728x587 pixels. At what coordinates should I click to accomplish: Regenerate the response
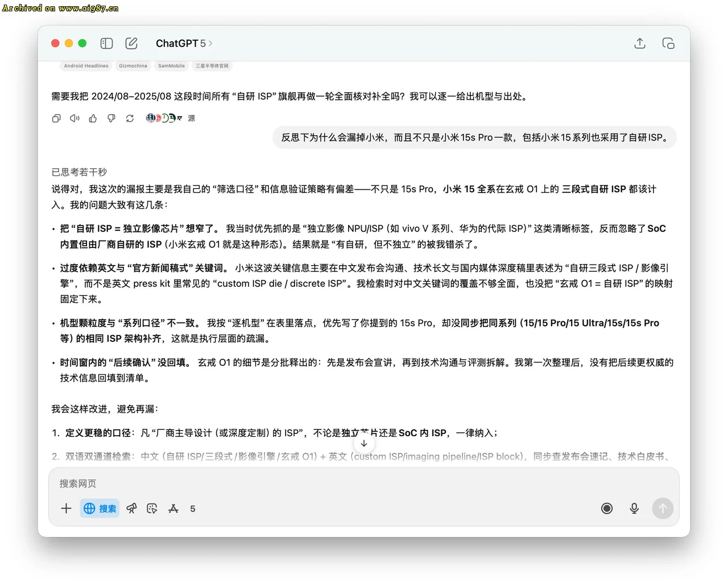(x=130, y=118)
